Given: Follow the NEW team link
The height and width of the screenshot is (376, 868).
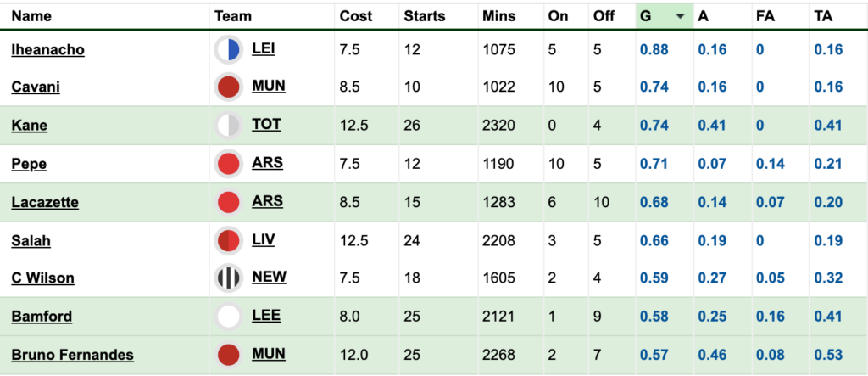Looking at the screenshot, I should coord(269,276).
